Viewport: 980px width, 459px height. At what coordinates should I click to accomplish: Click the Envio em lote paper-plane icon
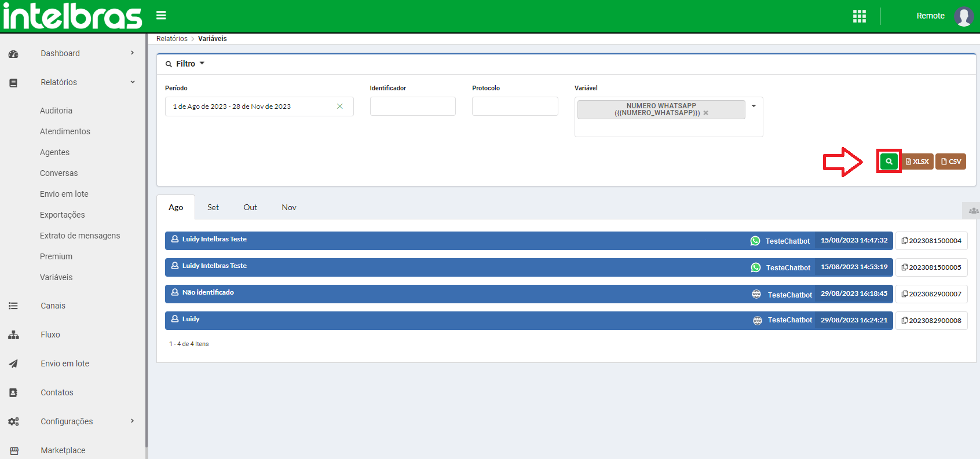point(13,363)
